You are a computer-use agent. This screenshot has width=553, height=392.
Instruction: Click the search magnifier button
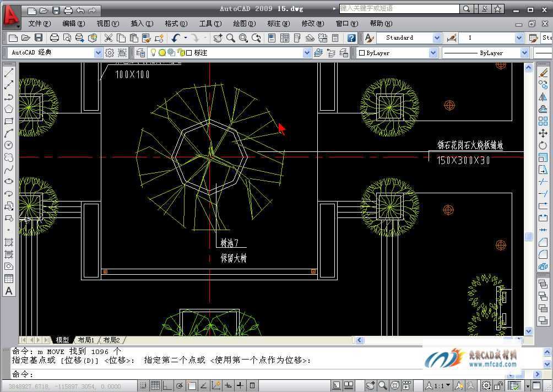click(x=467, y=9)
